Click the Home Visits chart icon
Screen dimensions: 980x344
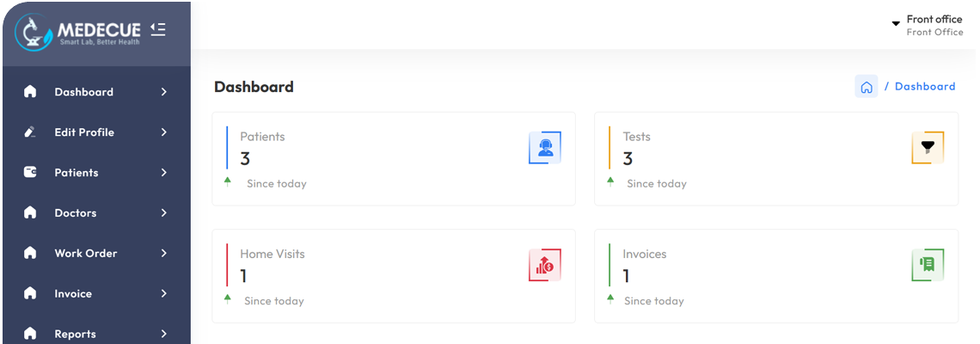coord(545,265)
